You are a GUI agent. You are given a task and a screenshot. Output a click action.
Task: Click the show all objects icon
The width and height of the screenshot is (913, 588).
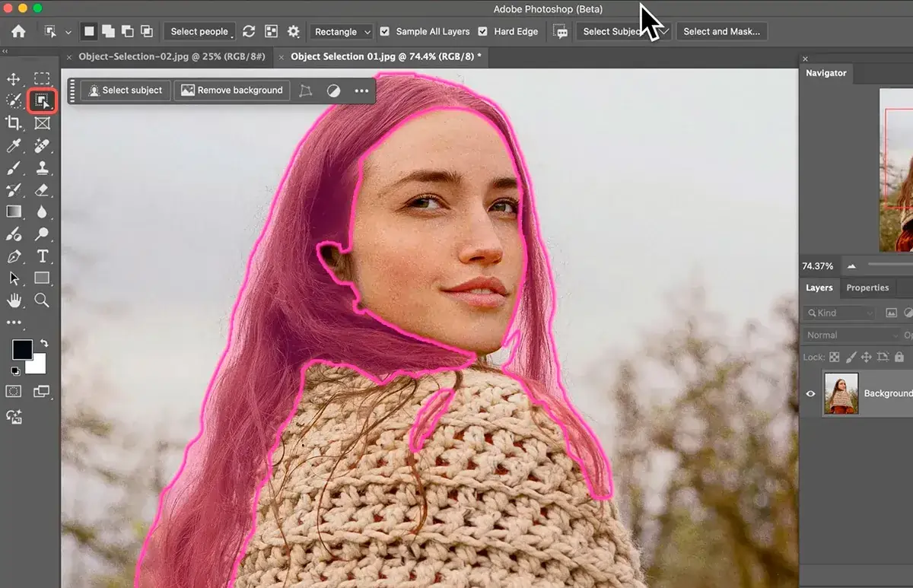271,31
